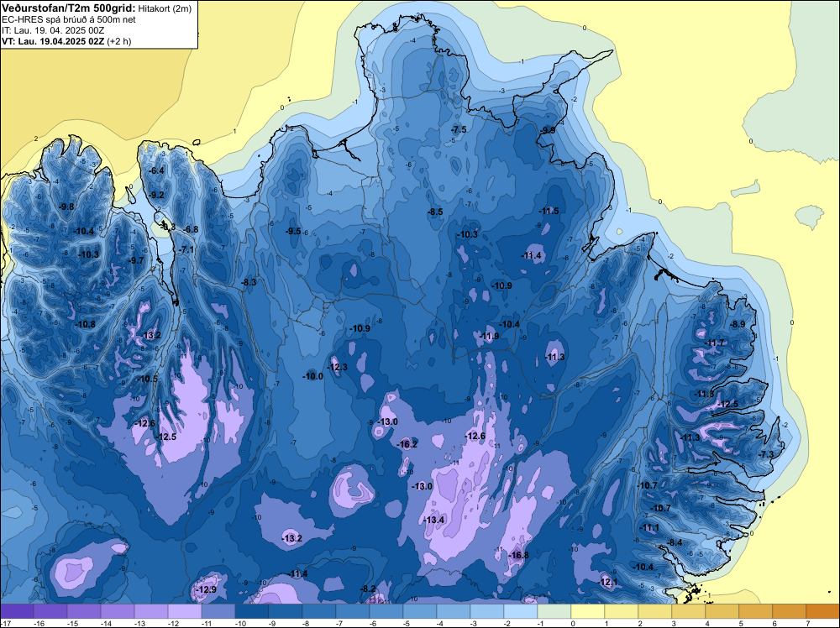Pick the legend swatch above 3 label
Image resolution: width=840 pixels, height=628 pixels.
689,611
